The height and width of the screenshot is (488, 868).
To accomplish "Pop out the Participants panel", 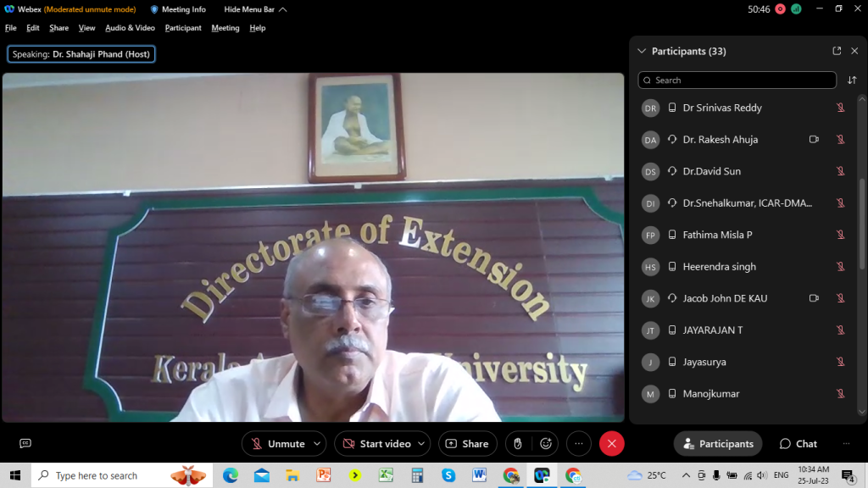I will [837, 51].
